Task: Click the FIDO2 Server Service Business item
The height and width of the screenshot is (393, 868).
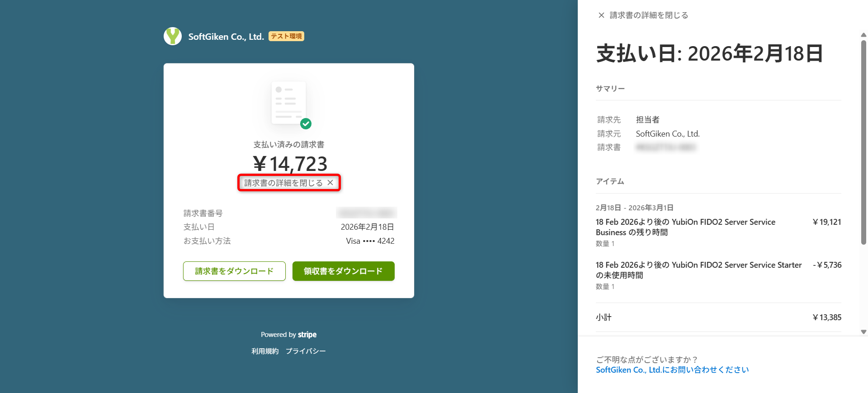Action: pyautogui.click(x=685, y=227)
